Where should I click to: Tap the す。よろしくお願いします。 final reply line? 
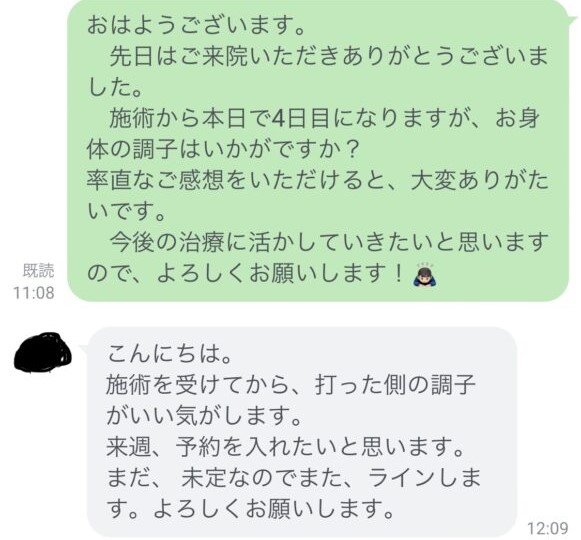click(250, 508)
